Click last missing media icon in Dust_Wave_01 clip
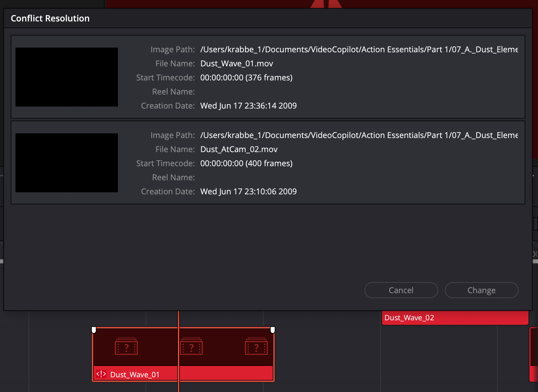 click(256, 346)
